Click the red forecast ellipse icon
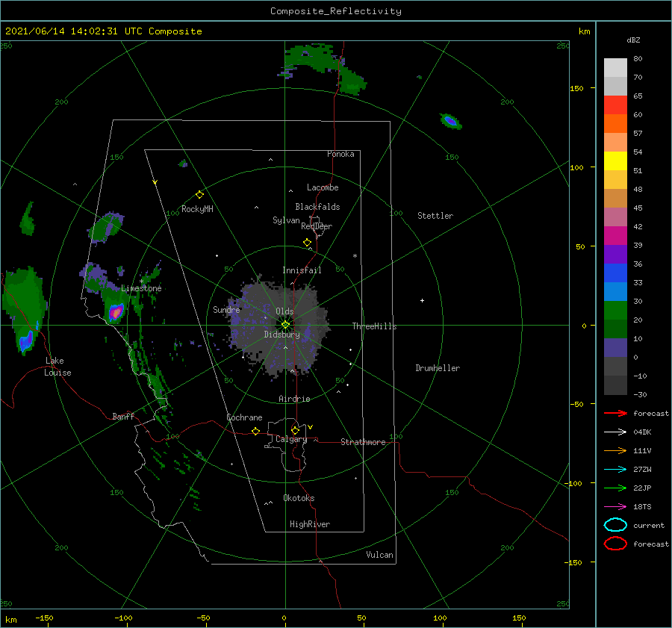This screenshot has width=672, height=628. [x=615, y=544]
